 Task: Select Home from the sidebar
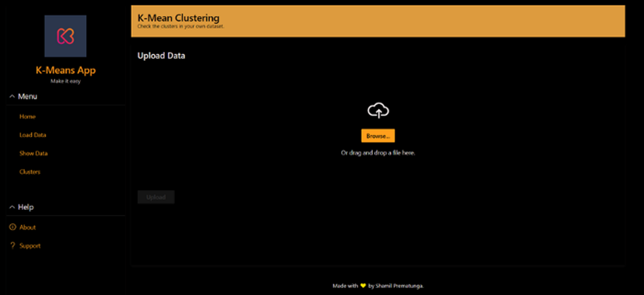(x=27, y=116)
